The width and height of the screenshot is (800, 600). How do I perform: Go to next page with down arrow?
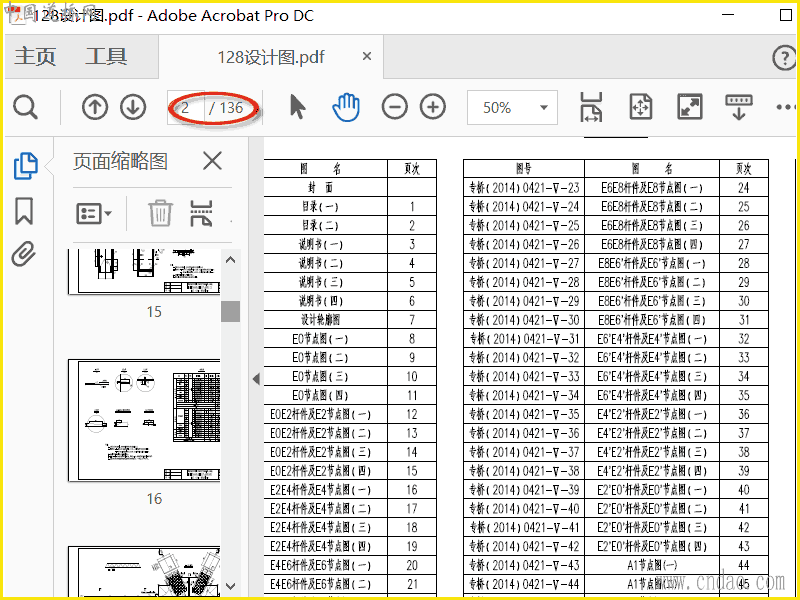(133, 108)
